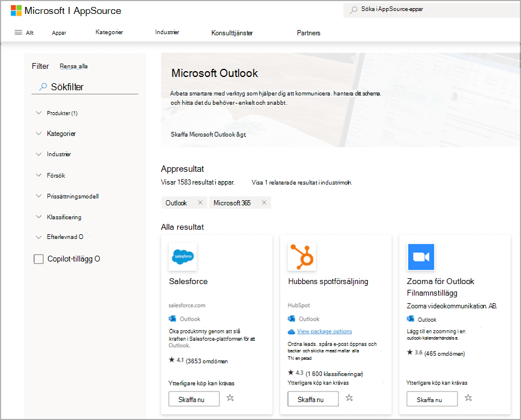Click Zooma videokommunikation AB publisher text

(452, 306)
